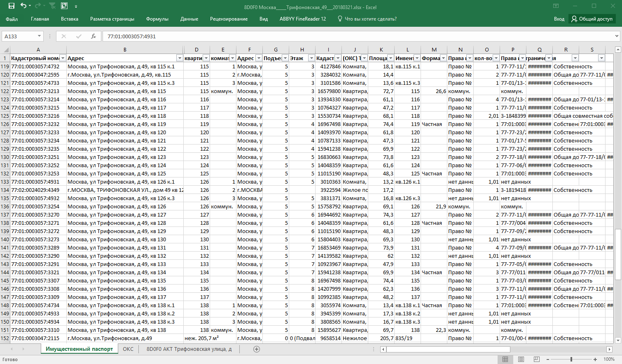Click the formula bar containing 77:01:0003057:4931

point(358,36)
